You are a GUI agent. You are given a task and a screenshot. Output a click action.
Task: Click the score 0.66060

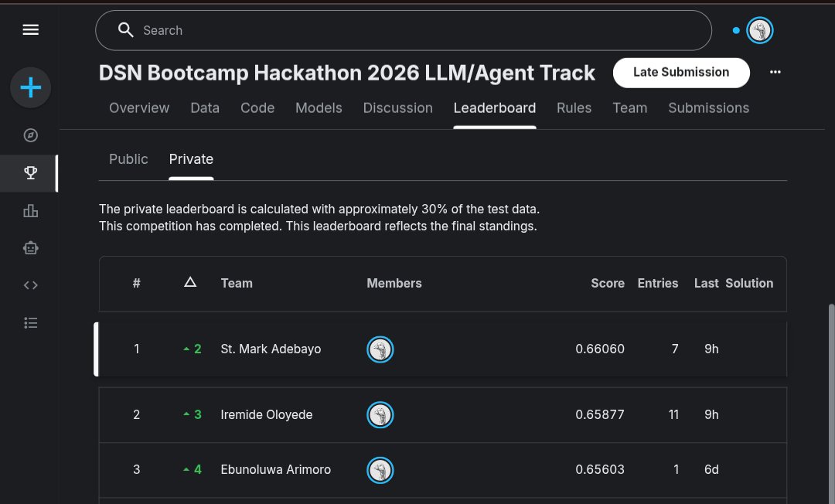(600, 349)
